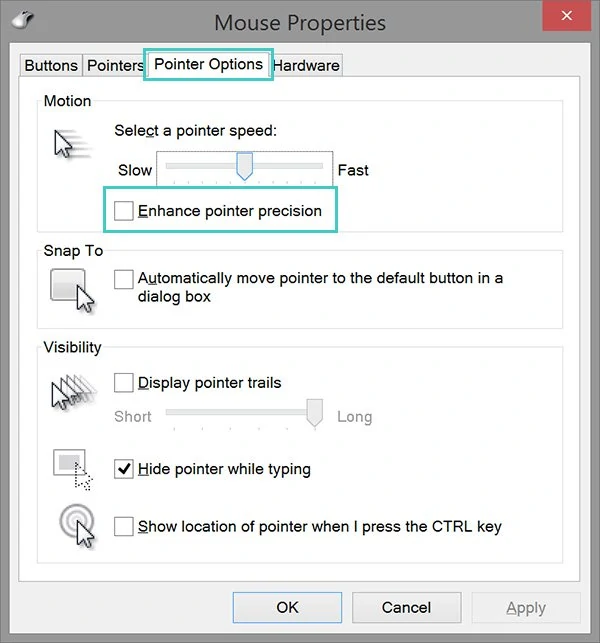Select the Pointer Options tab
The width and height of the screenshot is (600, 643).
coord(208,64)
